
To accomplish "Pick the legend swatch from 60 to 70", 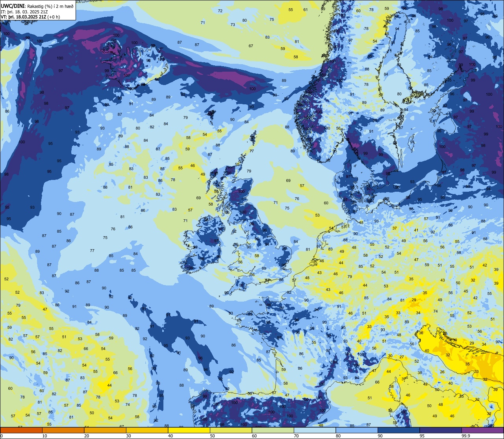I will point(273,430).
